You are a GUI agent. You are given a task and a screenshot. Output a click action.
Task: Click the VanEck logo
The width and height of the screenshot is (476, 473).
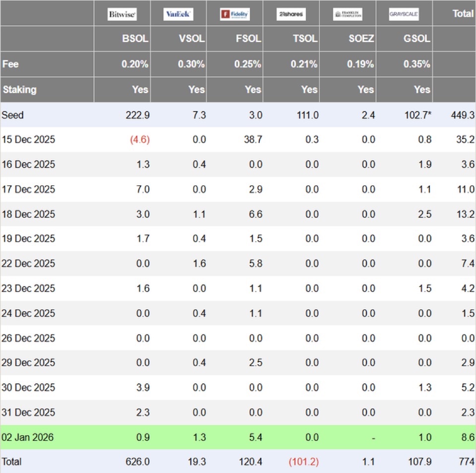coord(178,14)
